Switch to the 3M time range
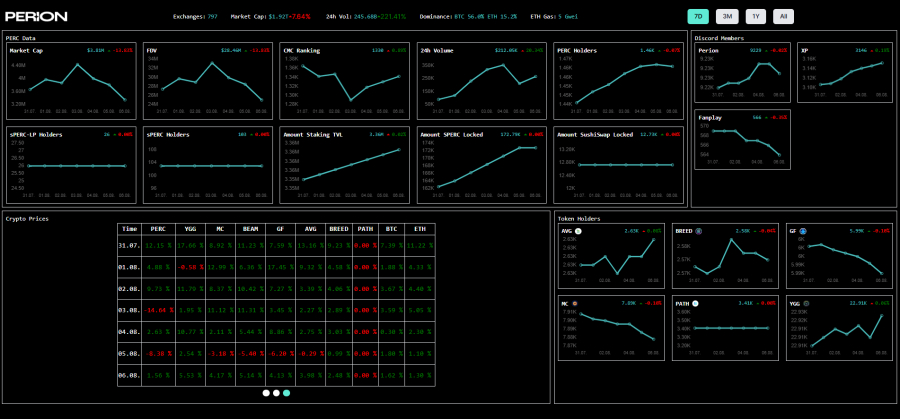 coord(727,16)
